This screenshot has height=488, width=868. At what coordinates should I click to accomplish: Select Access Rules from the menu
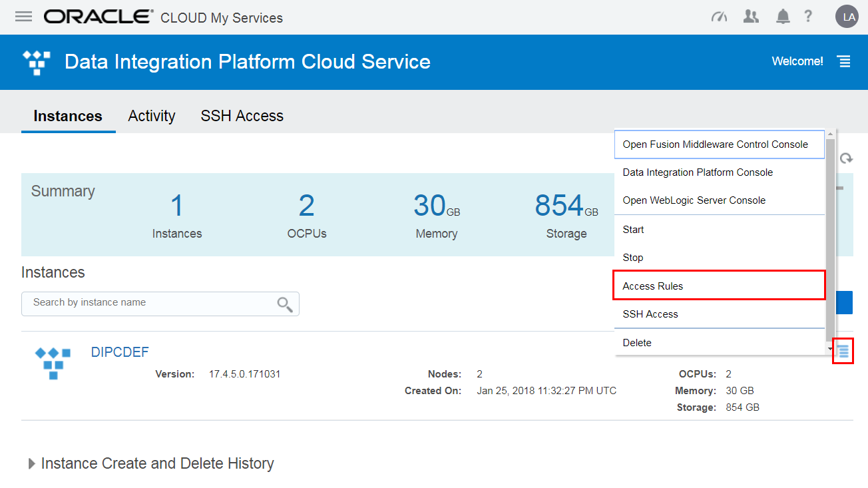coord(652,286)
